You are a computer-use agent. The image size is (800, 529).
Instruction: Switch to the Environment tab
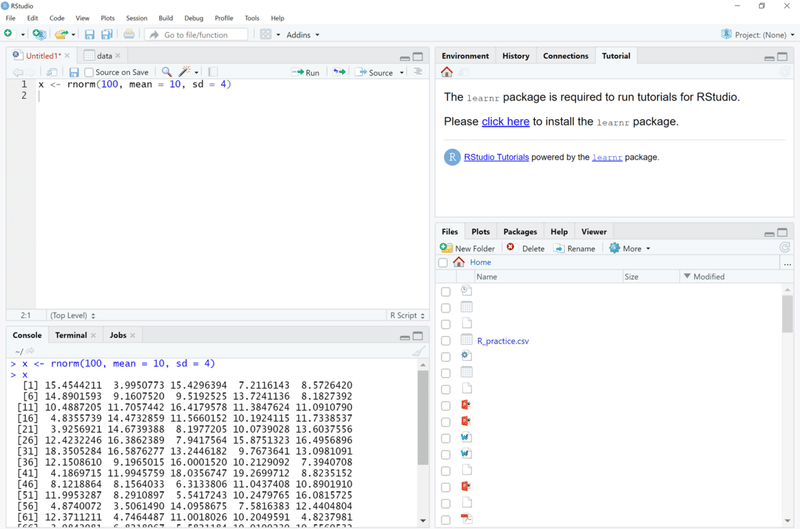click(465, 56)
